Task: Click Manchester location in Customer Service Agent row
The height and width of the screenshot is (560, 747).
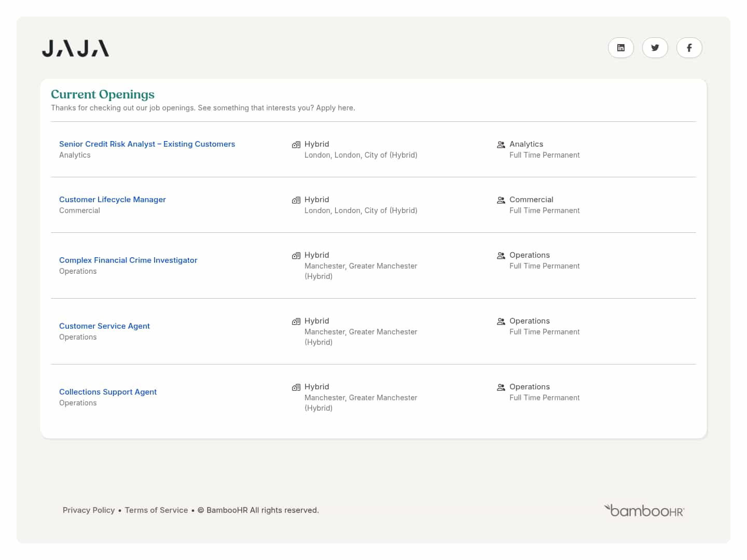Action: [x=361, y=337]
